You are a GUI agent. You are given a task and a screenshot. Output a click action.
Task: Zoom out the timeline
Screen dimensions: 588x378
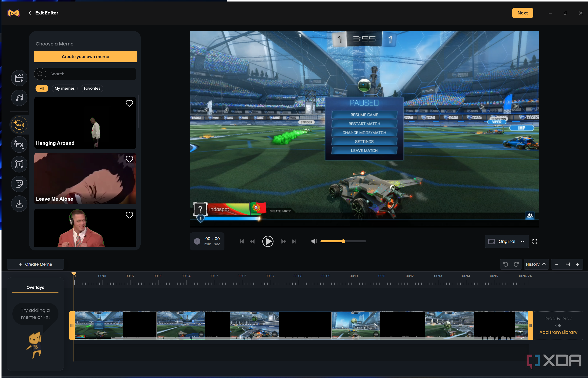(557, 264)
